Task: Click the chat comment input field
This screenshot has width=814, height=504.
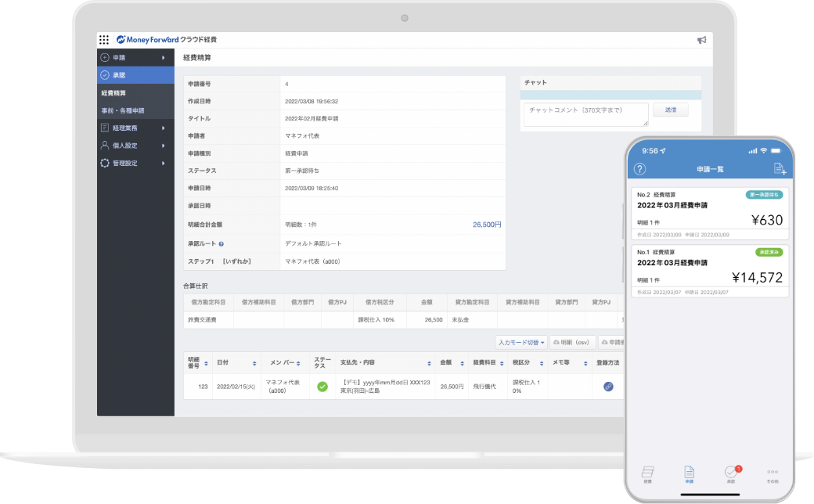Action: point(585,115)
